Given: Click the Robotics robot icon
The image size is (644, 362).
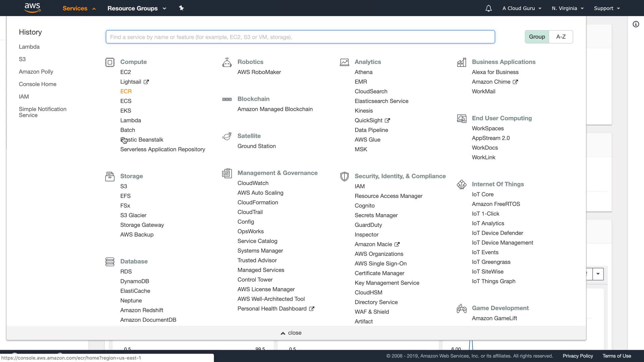Looking at the screenshot, I should (227, 62).
